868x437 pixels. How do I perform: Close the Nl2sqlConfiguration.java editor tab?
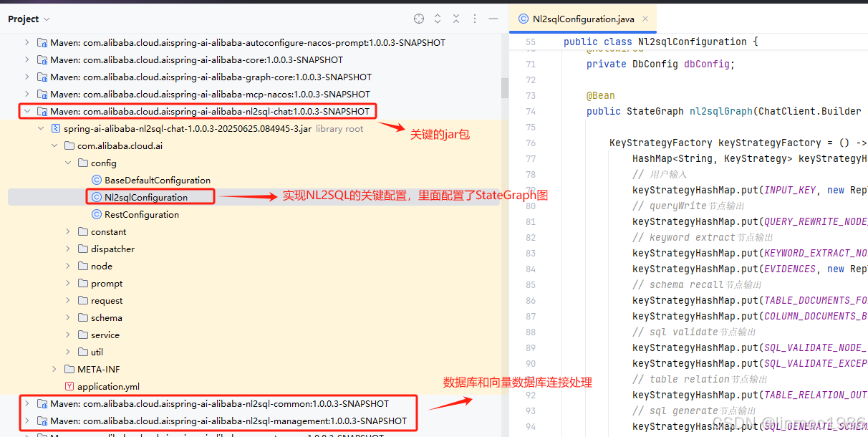click(645, 19)
